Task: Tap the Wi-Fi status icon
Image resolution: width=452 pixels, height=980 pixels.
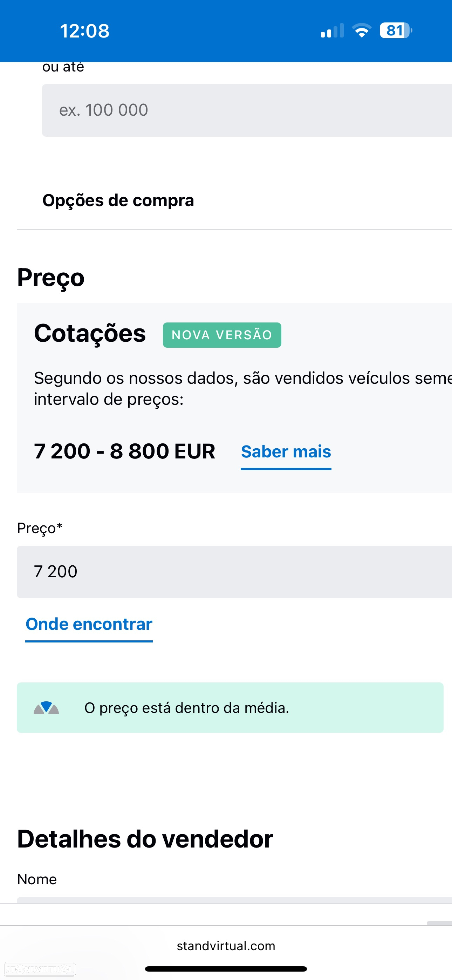Action: (362, 30)
